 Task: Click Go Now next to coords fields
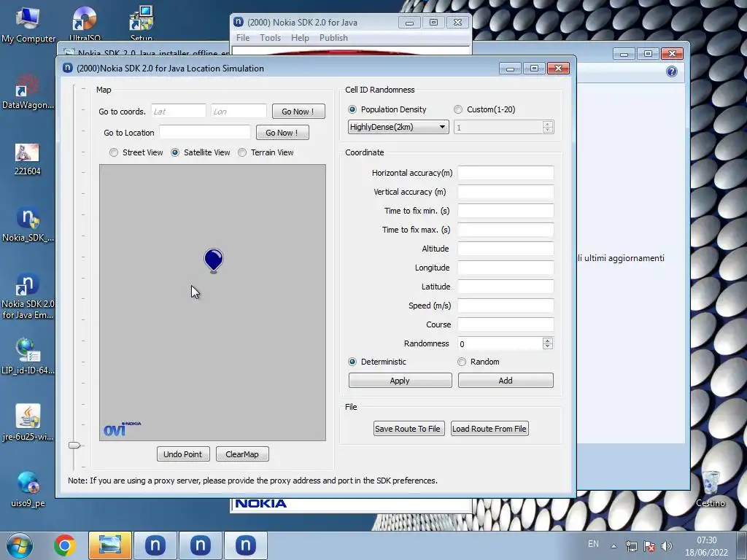(x=298, y=112)
